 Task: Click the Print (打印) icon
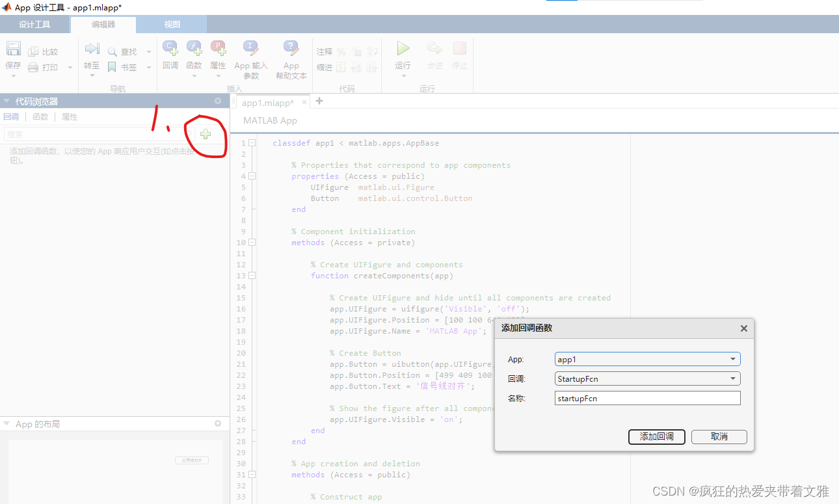[x=33, y=67]
